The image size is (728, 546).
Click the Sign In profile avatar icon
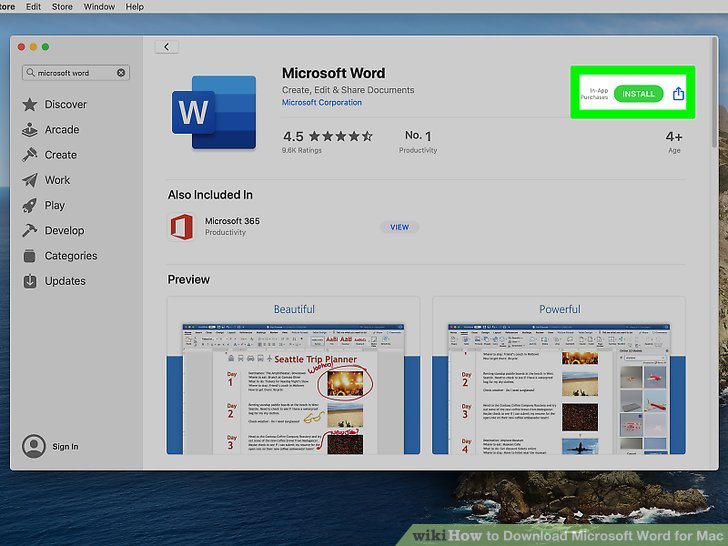[x=34, y=446]
